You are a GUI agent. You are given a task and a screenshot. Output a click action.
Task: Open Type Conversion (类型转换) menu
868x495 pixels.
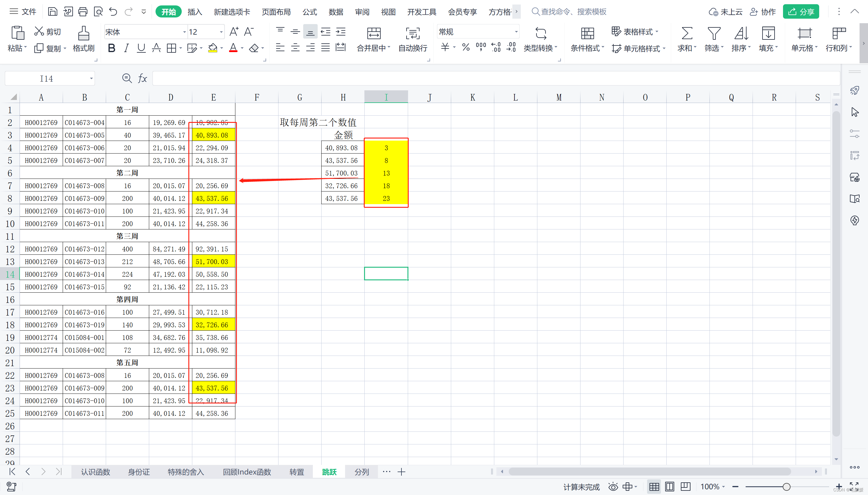click(540, 39)
